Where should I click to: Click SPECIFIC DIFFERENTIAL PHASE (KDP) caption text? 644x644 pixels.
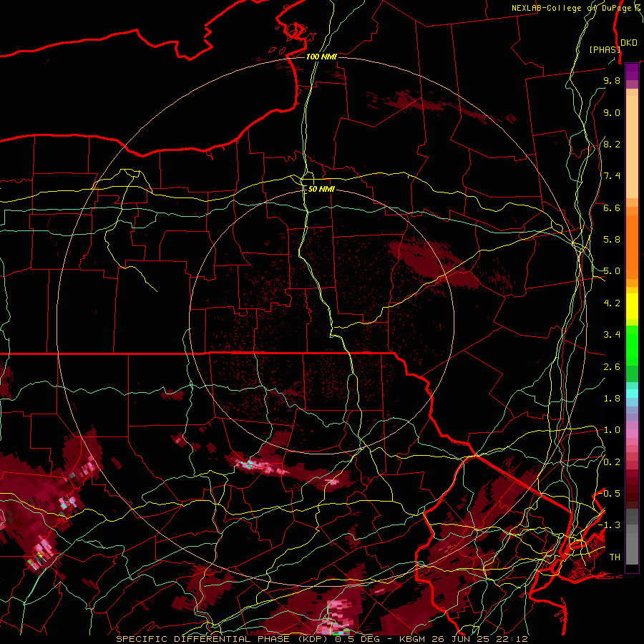(x=222, y=639)
